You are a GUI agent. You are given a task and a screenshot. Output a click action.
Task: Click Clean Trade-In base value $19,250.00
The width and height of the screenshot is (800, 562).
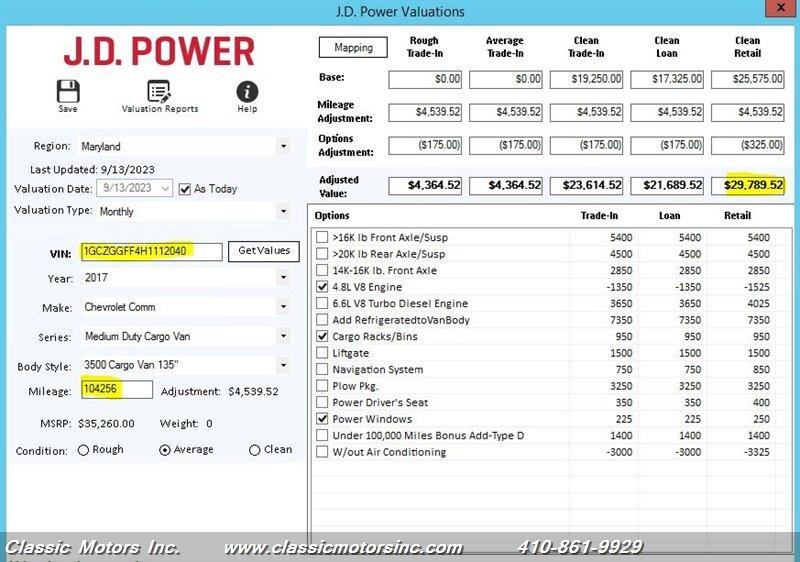click(x=587, y=80)
